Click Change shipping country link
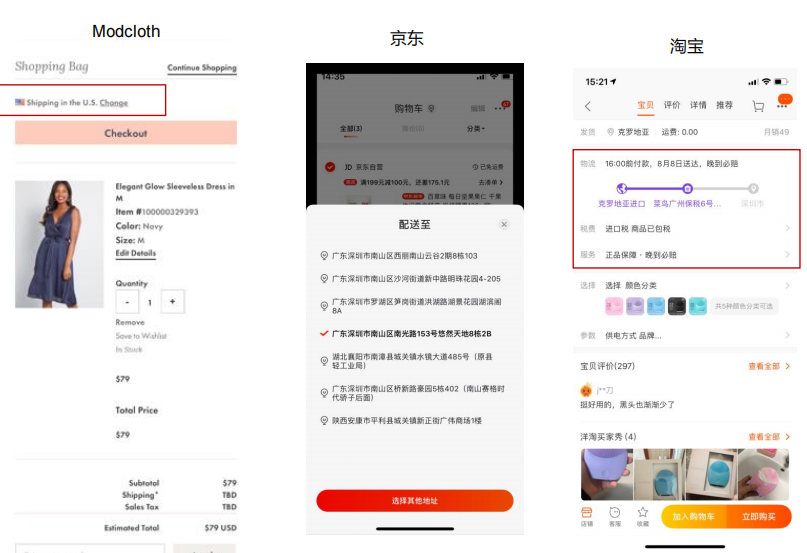The width and height of the screenshot is (807, 553). [114, 102]
